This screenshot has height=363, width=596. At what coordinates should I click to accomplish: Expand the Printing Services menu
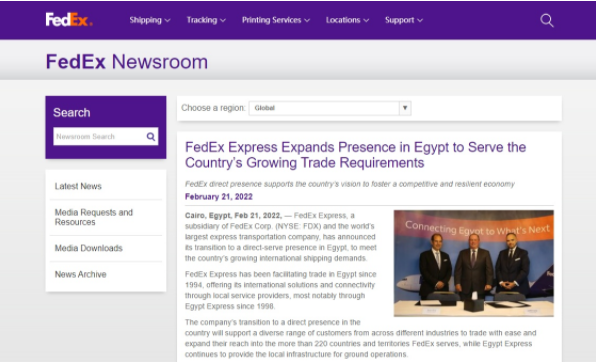click(276, 20)
